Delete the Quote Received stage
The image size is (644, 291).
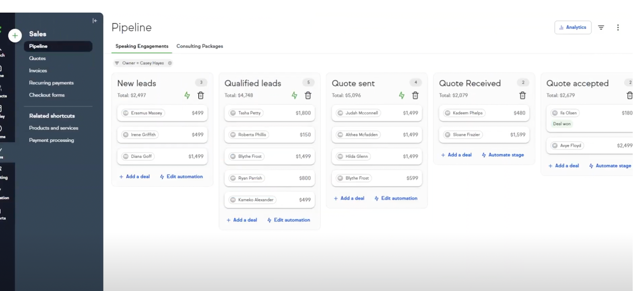tap(522, 95)
